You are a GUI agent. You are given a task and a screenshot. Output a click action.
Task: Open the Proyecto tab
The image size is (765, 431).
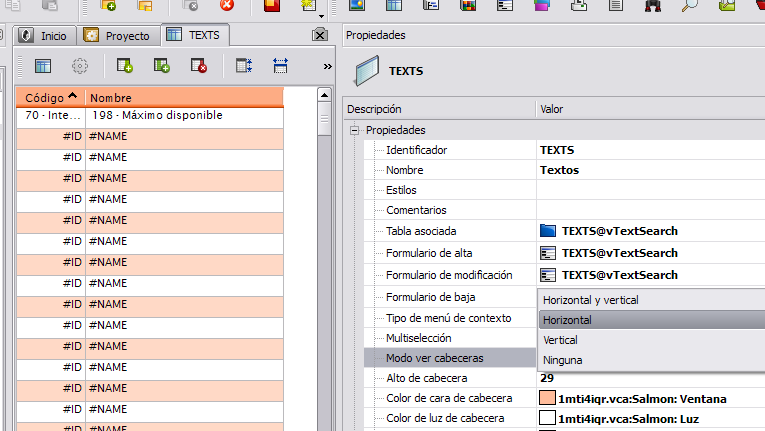pyautogui.click(x=118, y=35)
